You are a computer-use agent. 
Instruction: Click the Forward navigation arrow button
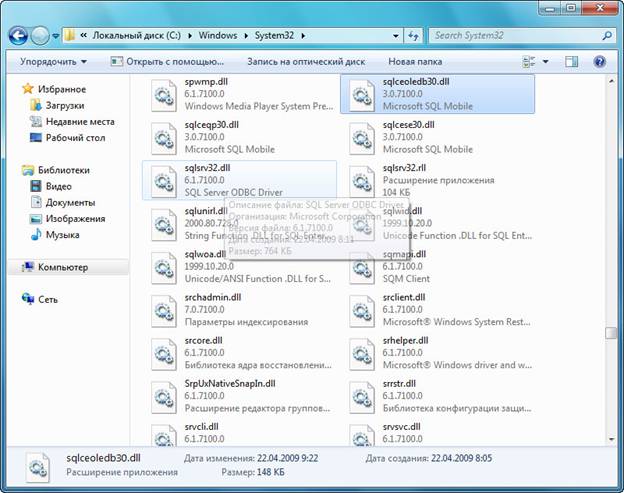click(x=40, y=36)
